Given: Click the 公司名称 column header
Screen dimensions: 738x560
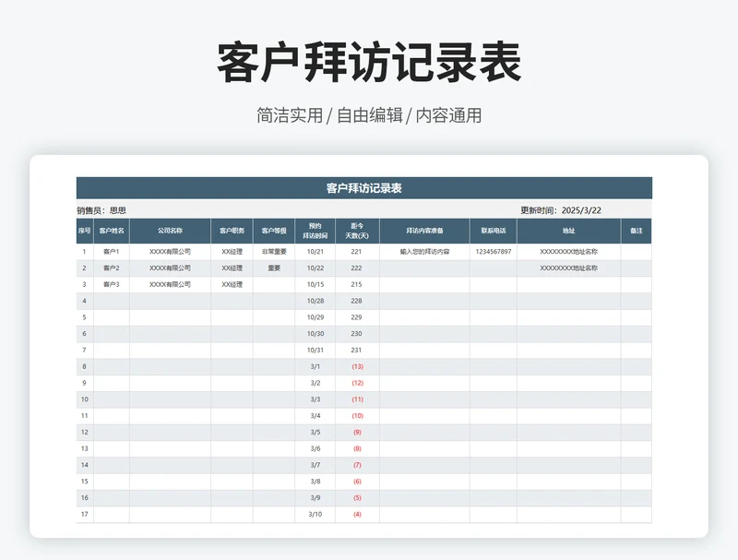Looking at the screenshot, I should 170,231.
